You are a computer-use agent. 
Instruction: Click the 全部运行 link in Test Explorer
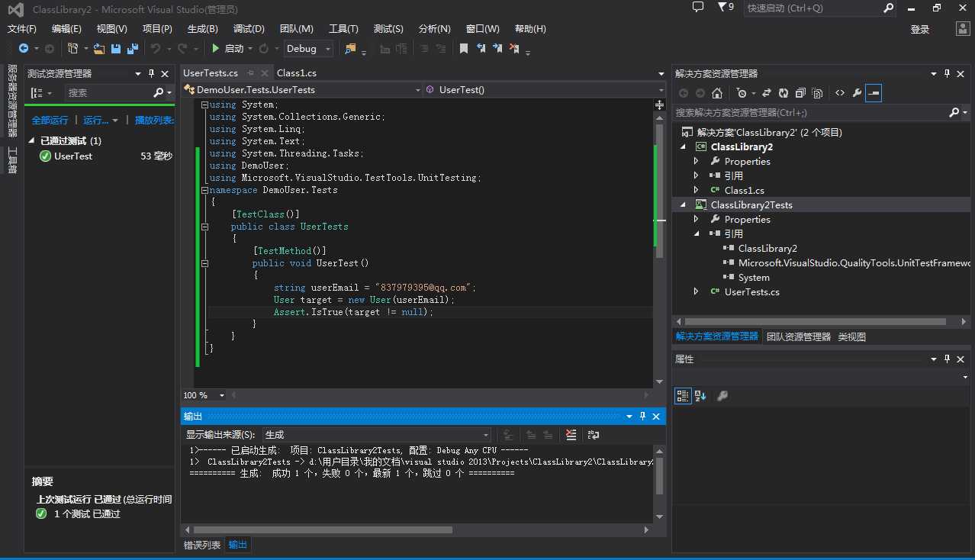coord(50,121)
